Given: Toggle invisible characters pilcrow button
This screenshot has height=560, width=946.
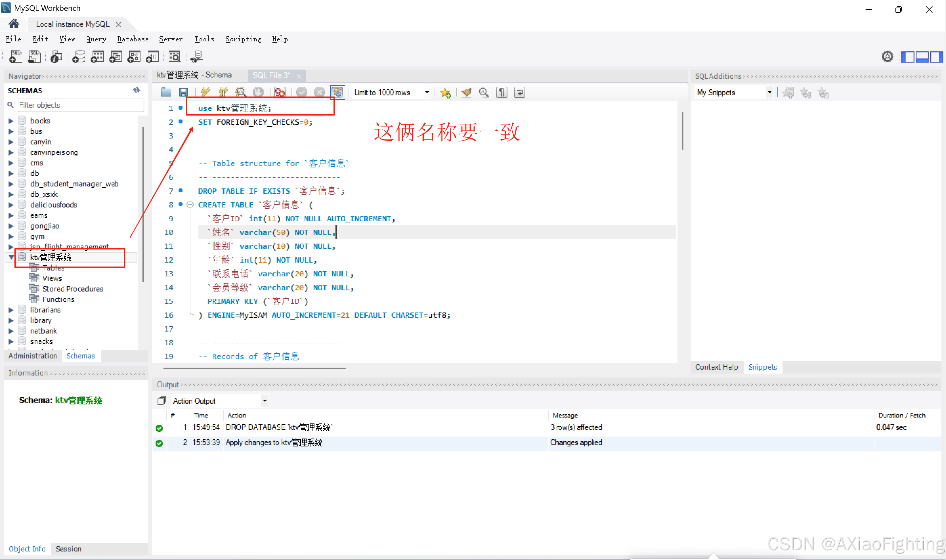Looking at the screenshot, I should click(502, 92).
